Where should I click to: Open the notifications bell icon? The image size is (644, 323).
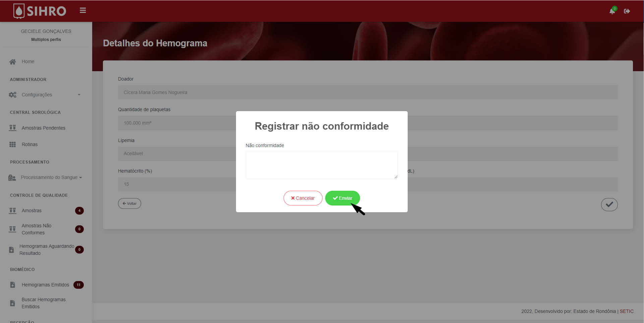(612, 11)
